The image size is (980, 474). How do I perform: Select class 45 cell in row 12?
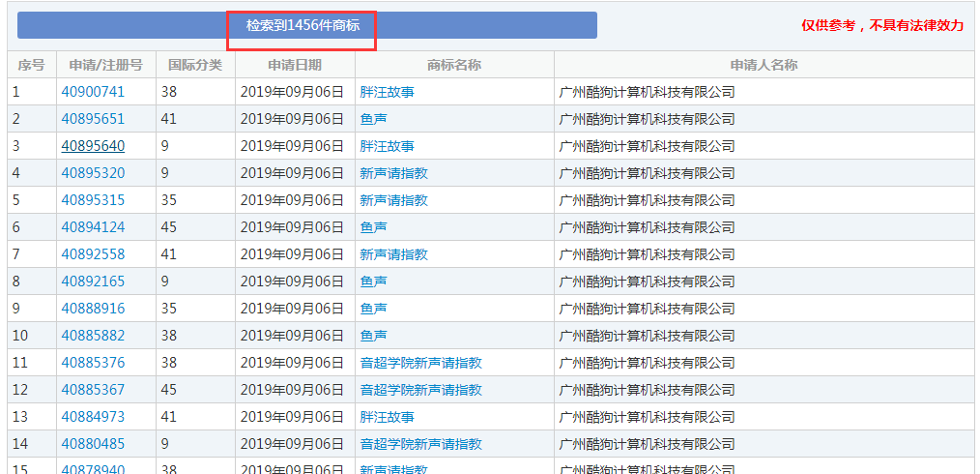[195, 390]
